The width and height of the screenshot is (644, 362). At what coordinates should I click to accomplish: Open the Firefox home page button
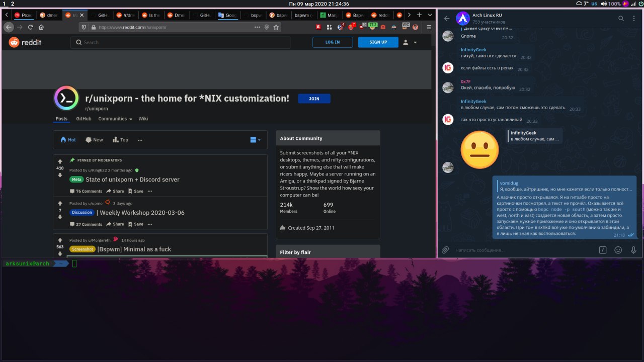point(41,27)
